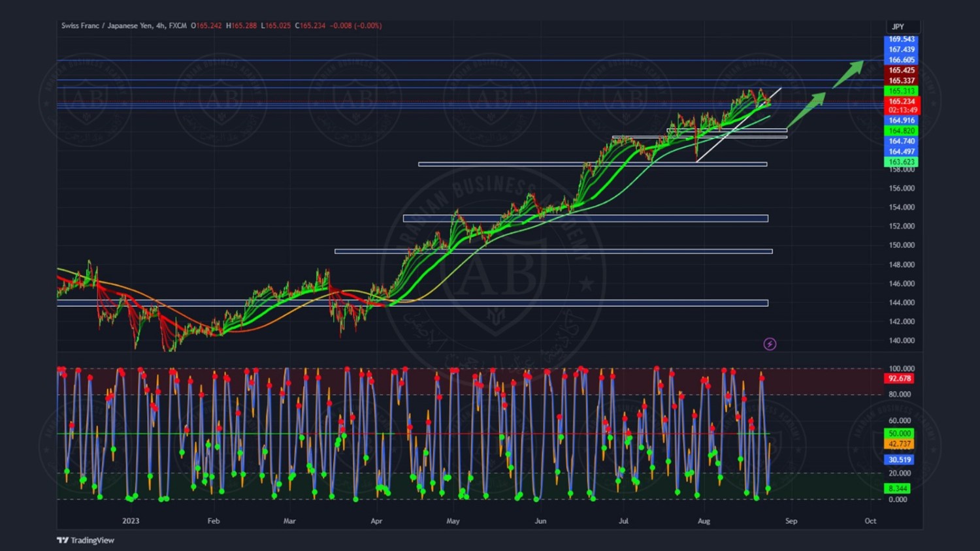Click the orange 42.737 indicator label
Screen dimensions: 980x551
pos(900,444)
